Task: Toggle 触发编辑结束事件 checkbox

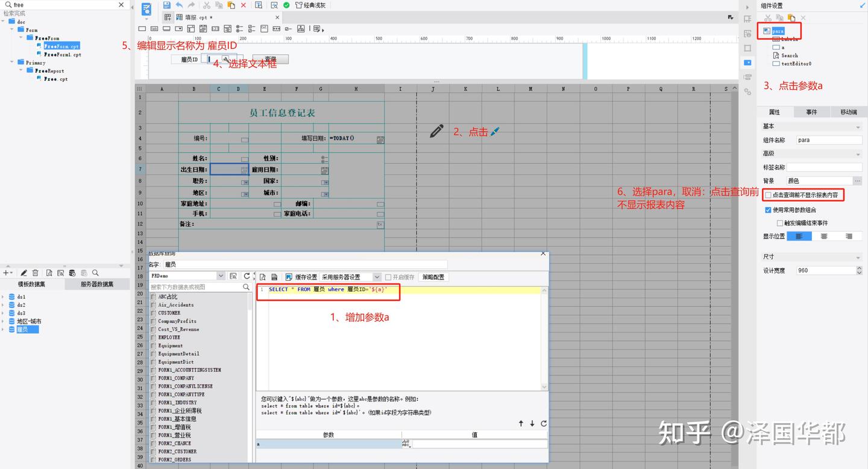Action: click(780, 223)
